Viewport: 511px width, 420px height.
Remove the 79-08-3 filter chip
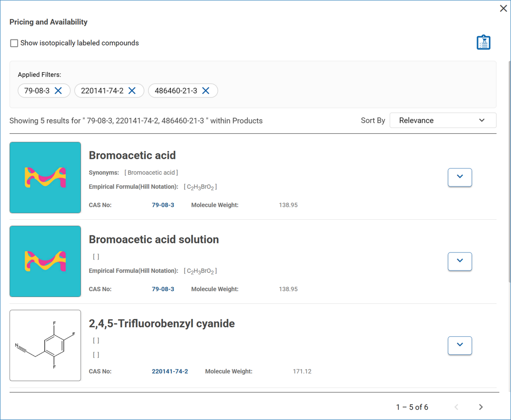pyautogui.click(x=58, y=91)
